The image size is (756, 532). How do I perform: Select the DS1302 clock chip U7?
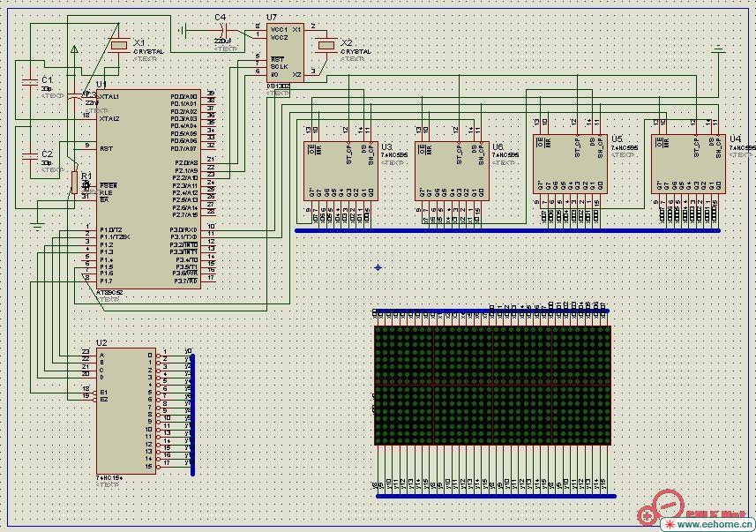pos(286,53)
